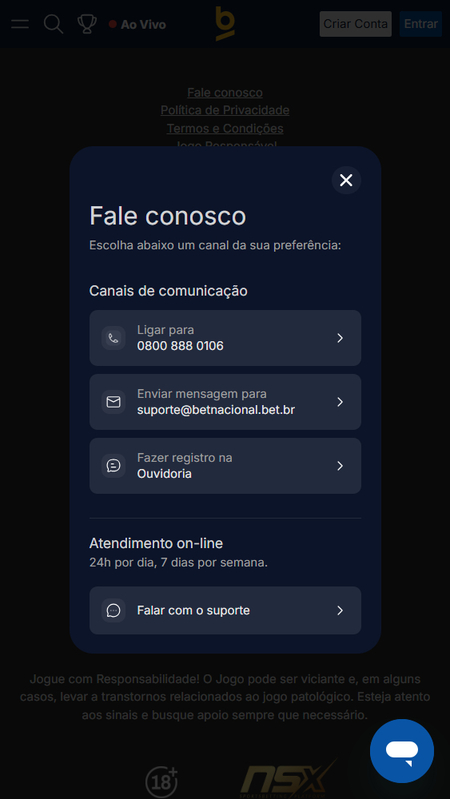Click the Entrar button
Image resolution: width=450 pixels, height=799 pixels.
coord(420,24)
